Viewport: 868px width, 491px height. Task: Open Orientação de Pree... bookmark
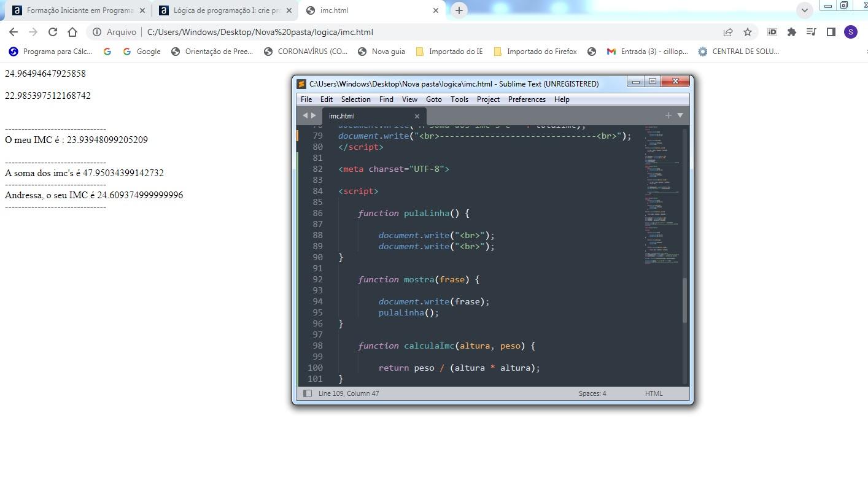(x=212, y=52)
